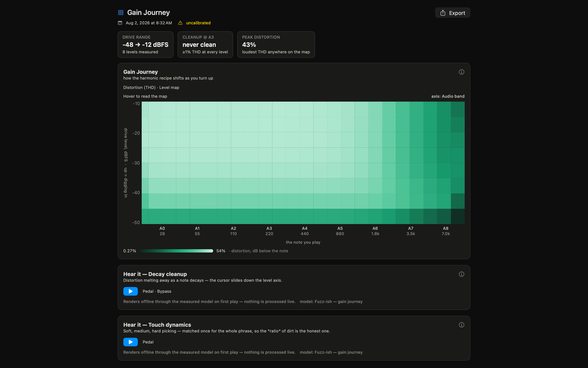This screenshot has height=368, width=588.
Task: Click the uncalibrated warning triangle icon
Action: coord(180,23)
